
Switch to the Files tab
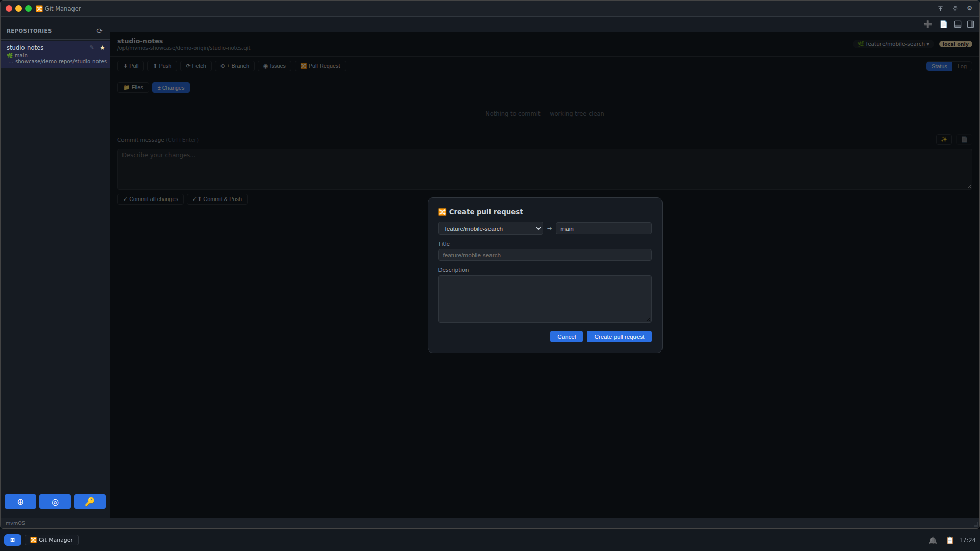pos(133,87)
